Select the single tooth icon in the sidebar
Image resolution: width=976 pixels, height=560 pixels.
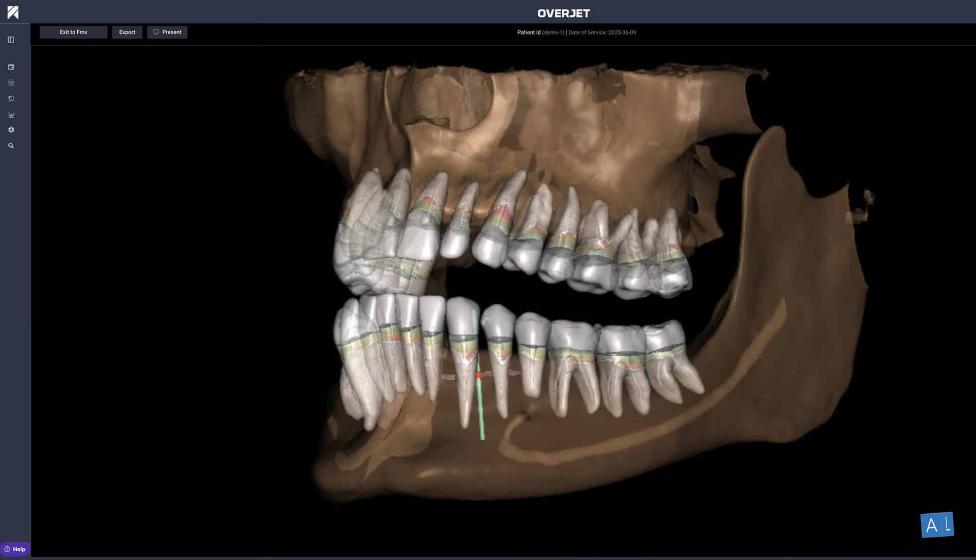11,98
